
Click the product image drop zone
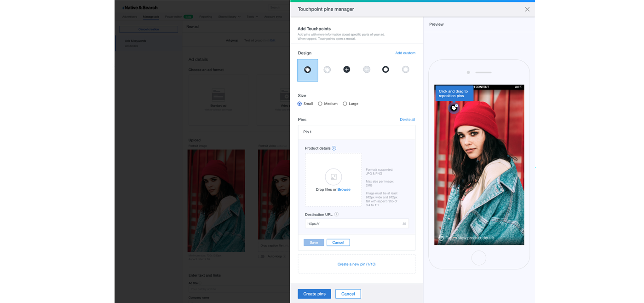pos(333,180)
